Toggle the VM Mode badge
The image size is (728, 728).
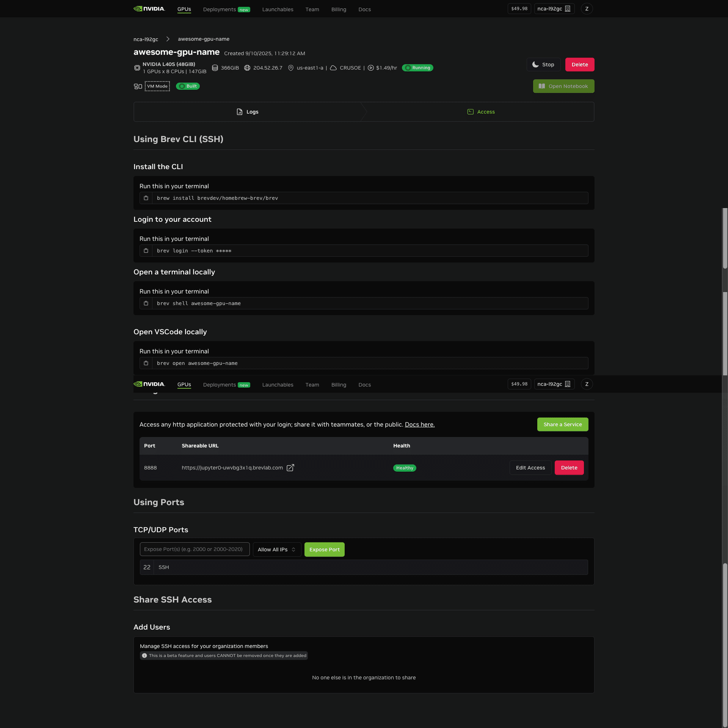coord(157,86)
